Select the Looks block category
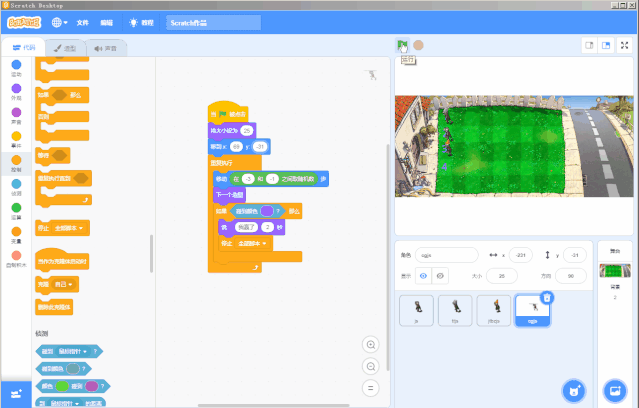The image size is (639, 408). click(x=16, y=92)
